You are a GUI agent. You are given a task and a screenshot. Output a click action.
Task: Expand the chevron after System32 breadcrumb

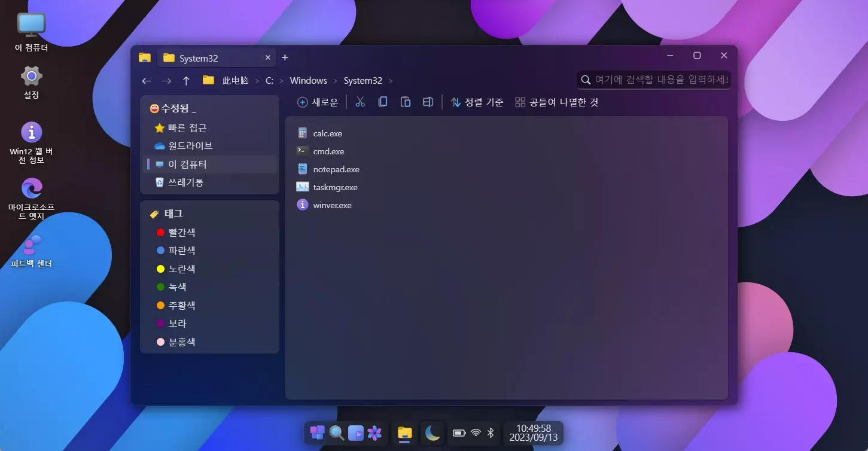tap(391, 81)
